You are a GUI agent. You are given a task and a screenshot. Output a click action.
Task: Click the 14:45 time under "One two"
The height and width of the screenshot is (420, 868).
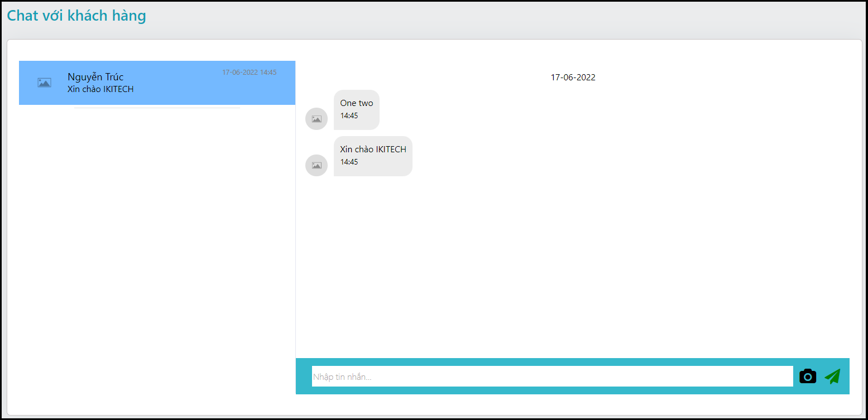coord(349,116)
